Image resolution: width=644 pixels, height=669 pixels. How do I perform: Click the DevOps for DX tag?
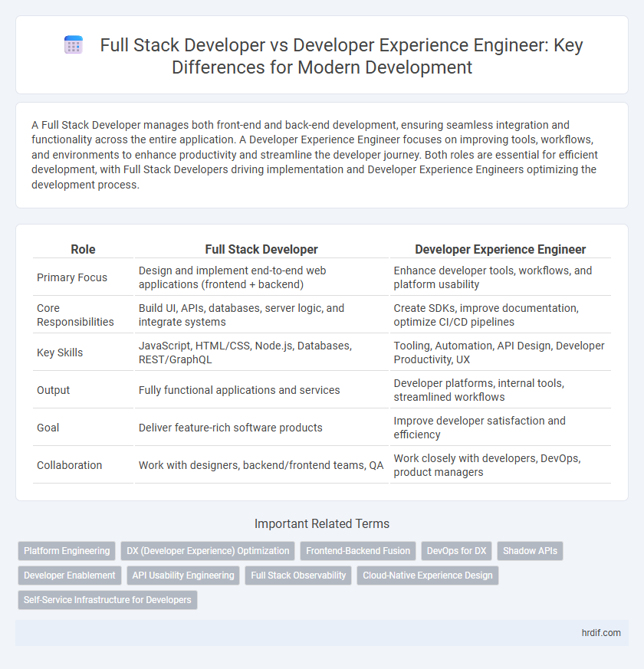[457, 551]
